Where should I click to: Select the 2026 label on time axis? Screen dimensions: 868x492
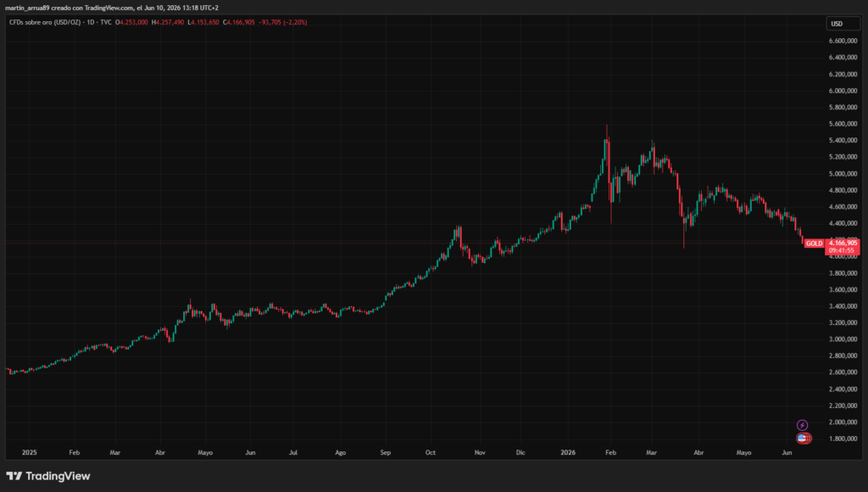(x=568, y=452)
